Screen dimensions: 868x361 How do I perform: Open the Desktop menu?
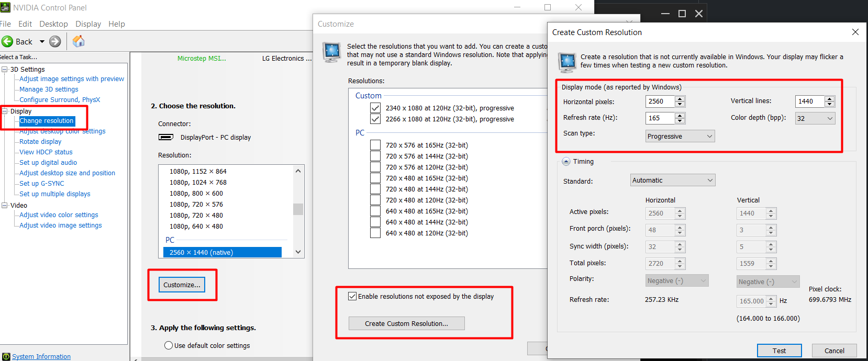(53, 24)
